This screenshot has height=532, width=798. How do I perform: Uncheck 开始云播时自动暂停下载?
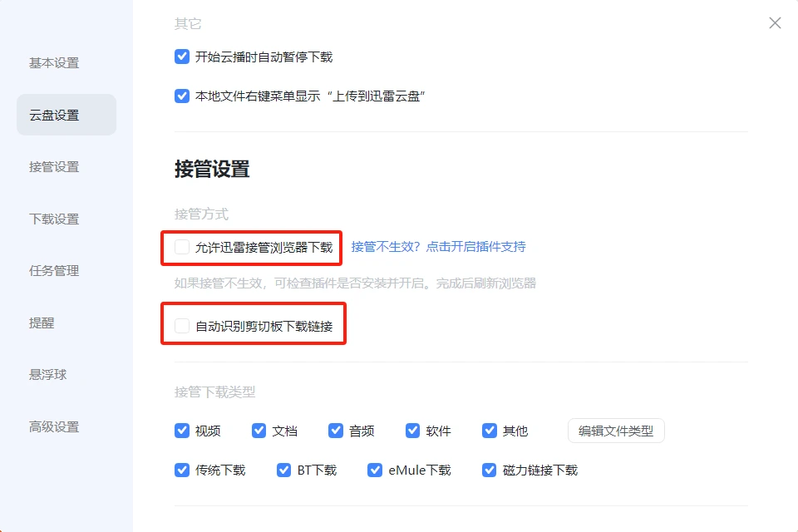(x=182, y=57)
